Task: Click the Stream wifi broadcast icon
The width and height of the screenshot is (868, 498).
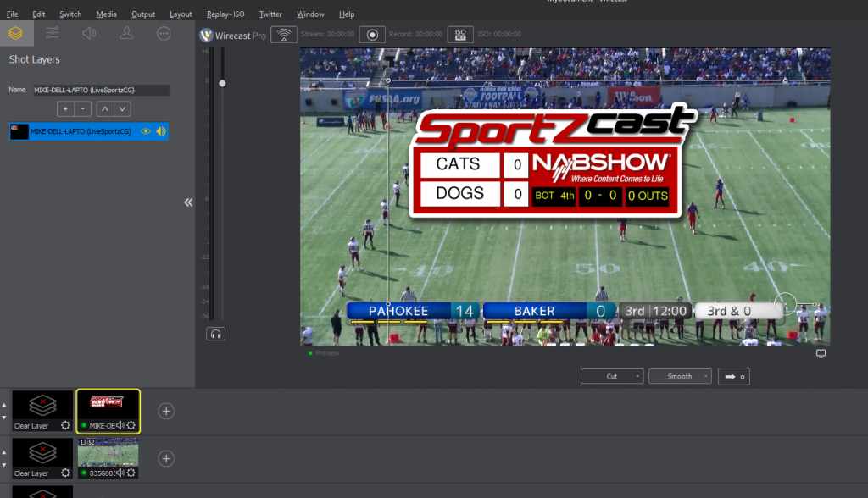Action: click(283, 35)
